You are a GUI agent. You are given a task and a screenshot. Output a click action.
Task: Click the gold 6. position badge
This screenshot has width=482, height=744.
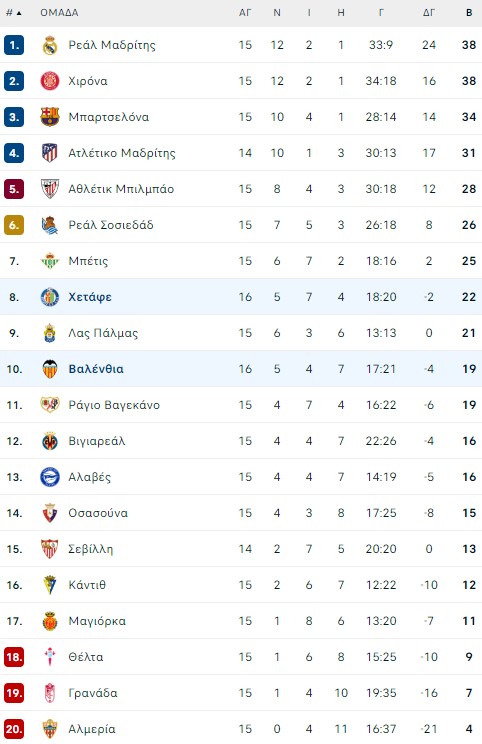[14, 225]
